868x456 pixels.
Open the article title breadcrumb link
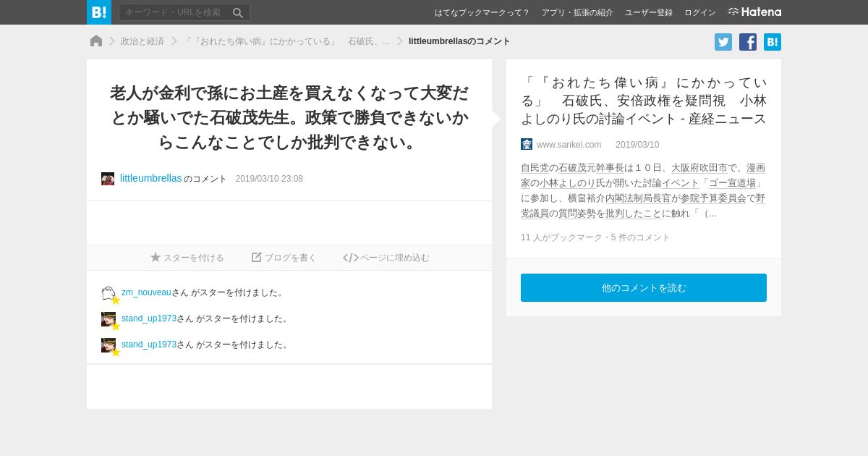[286, 41]
